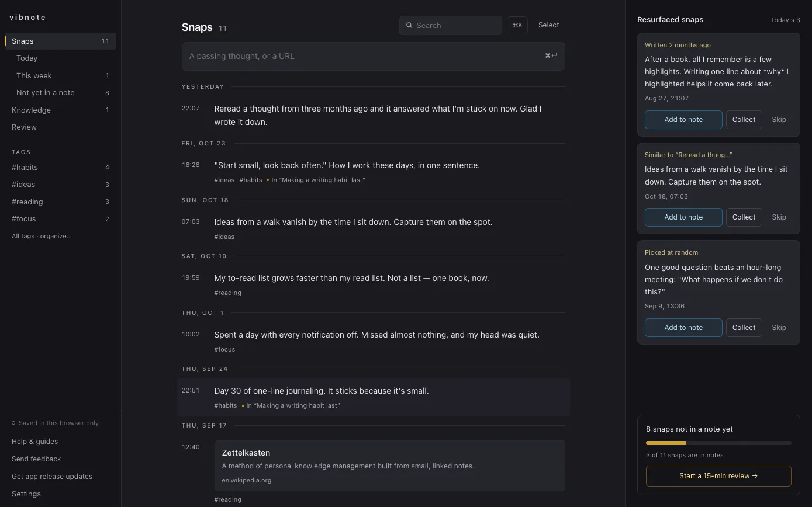The height and width of the screenshot is (507, 812).
Task: Open Help & guides
Action: click(x=35, y=442)
